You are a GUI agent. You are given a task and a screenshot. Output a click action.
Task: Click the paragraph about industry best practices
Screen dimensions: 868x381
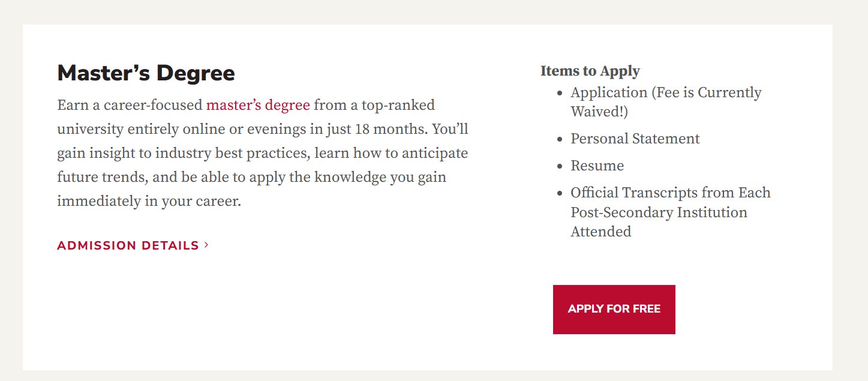tap(262, 153)
